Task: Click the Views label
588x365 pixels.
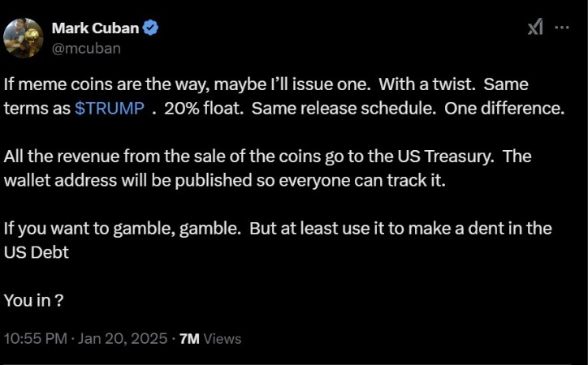Action: pyautogui.click(x=222, y=338)
